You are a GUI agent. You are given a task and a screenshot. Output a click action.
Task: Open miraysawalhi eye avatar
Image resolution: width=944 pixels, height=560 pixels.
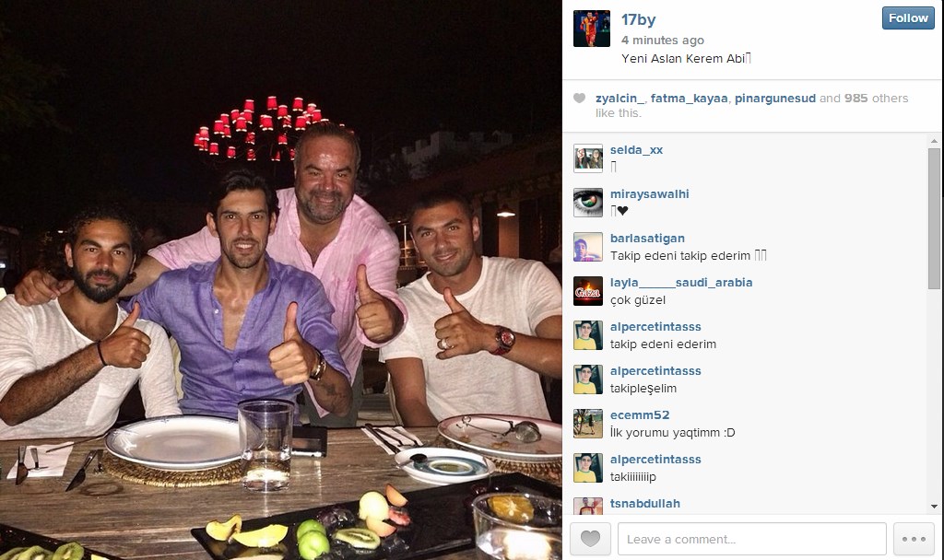587,203
